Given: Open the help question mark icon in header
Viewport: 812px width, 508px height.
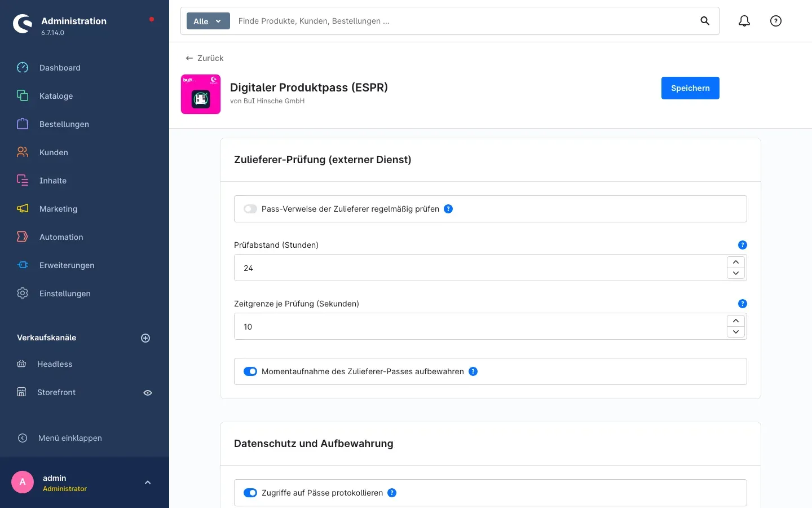Looking at the screenshot, I should (776, 21).
